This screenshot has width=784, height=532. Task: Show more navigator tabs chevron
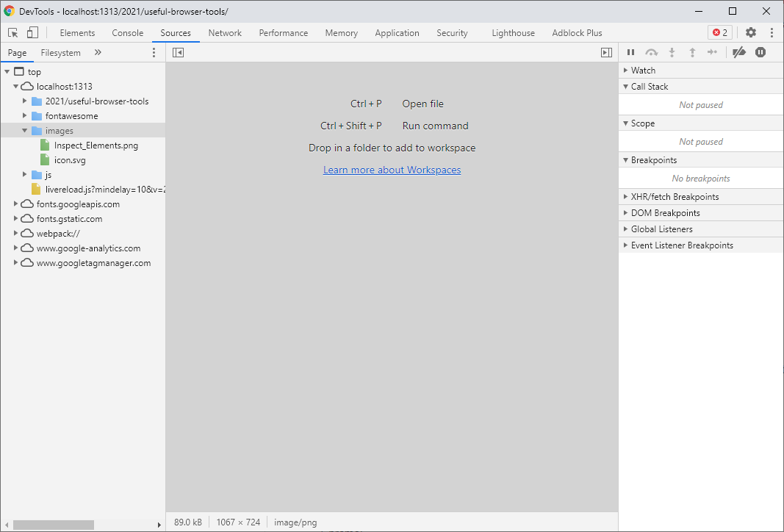point(98,52)
